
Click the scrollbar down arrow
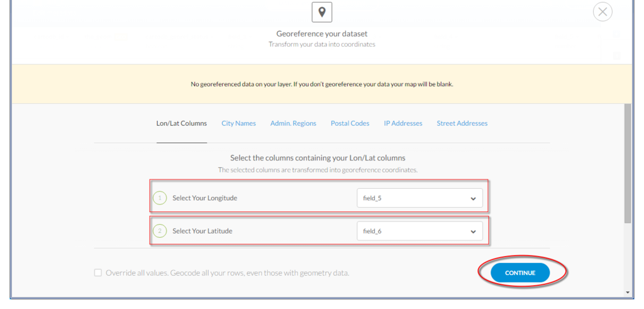tap(628, 292)
